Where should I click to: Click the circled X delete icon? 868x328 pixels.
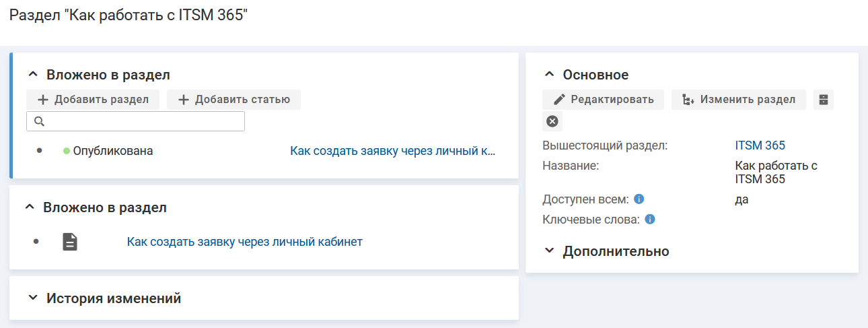[x=552, y=121]
